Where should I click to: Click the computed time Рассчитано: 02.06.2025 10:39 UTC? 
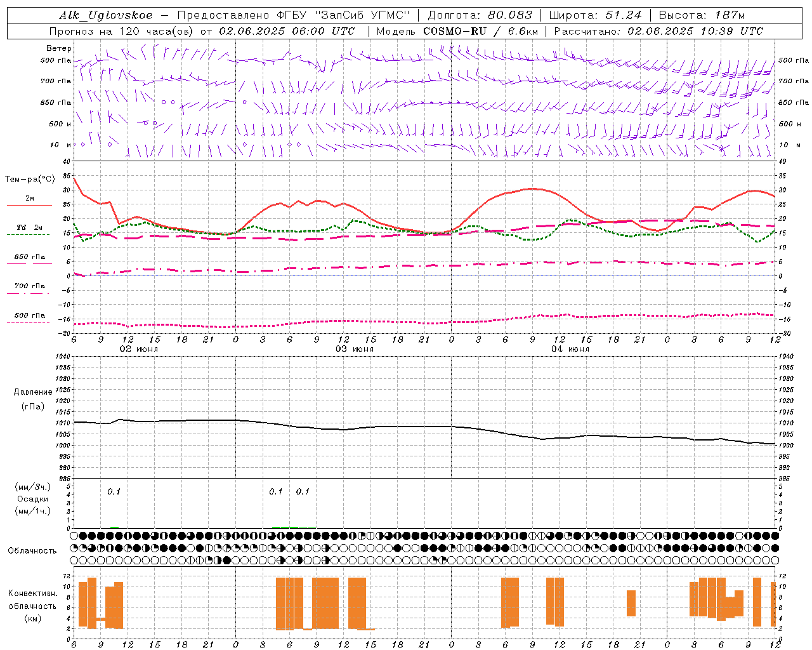658,31
